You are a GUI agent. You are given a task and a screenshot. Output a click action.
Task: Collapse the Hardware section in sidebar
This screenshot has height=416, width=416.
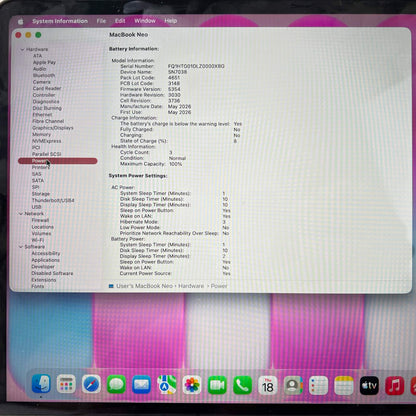pyautogui.click(x=22, y=49)
